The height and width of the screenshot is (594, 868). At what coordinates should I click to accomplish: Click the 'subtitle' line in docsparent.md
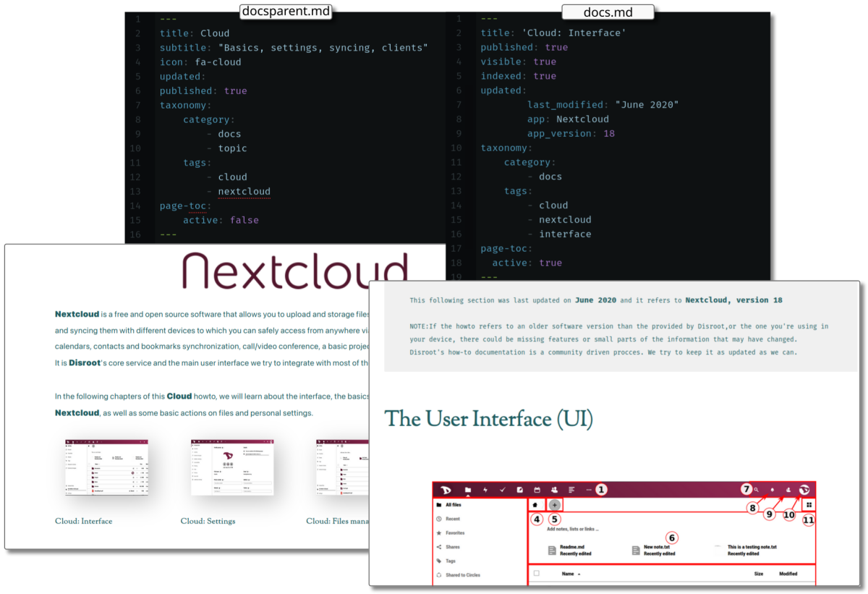(294, 48)
